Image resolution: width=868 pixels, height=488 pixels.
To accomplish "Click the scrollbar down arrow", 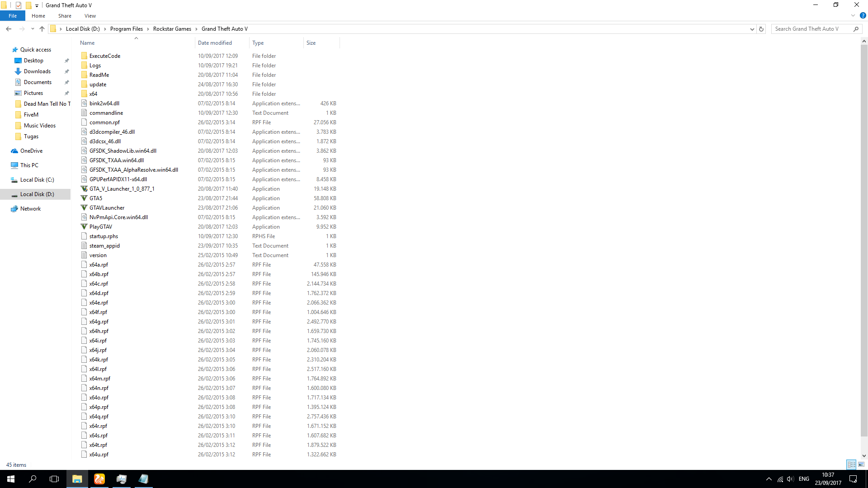I will click(864, 456).
